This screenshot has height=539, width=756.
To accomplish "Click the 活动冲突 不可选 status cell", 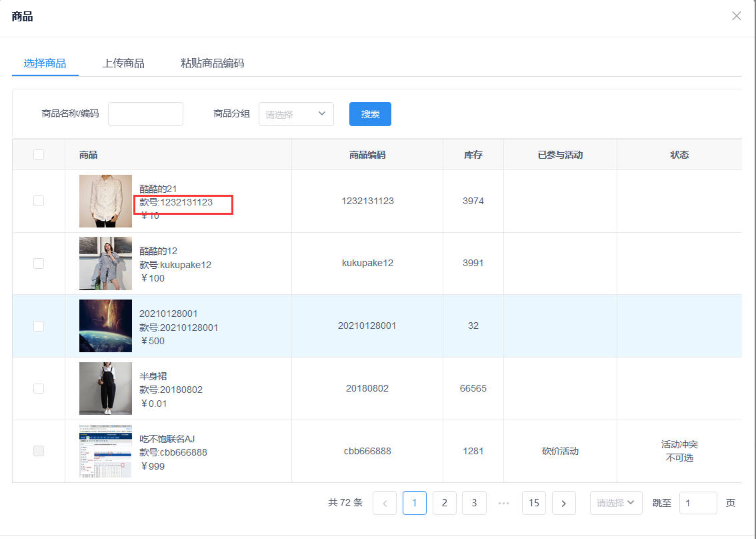I will [x=679, y=451].
